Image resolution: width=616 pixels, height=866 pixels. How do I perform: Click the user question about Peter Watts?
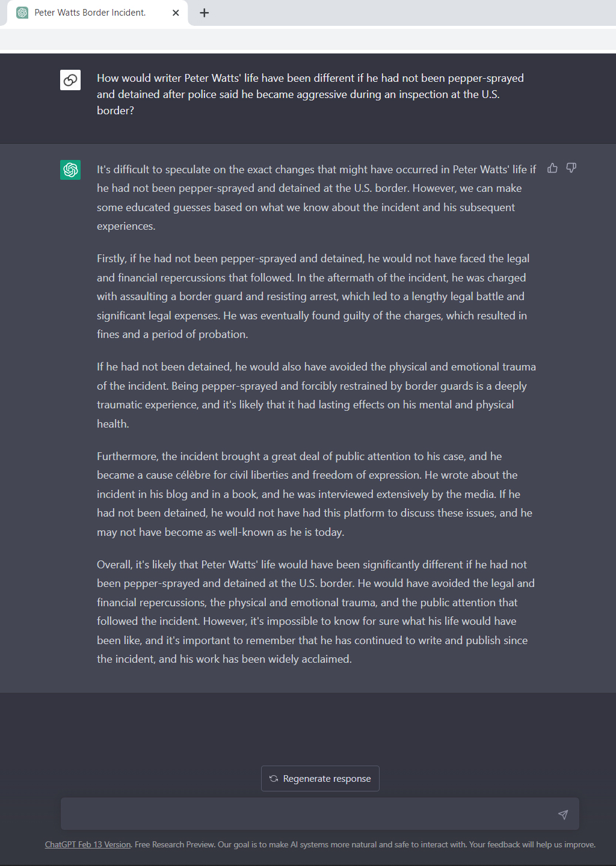(310, 94)
